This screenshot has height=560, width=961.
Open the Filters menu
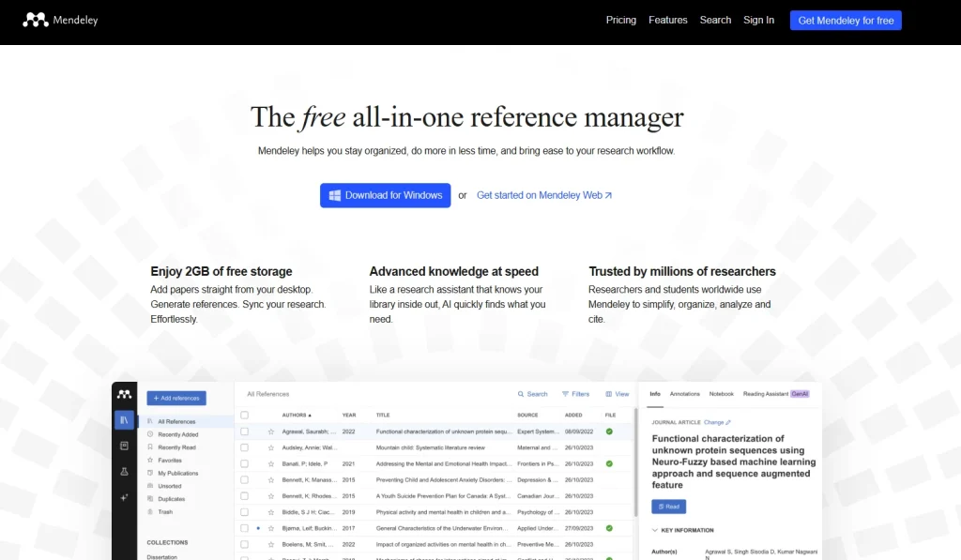tap(575, 394)
